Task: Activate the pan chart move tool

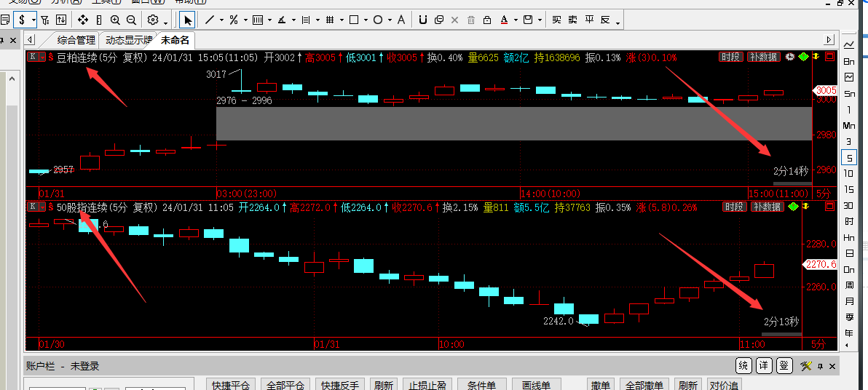Action: [x=83, y=20]
